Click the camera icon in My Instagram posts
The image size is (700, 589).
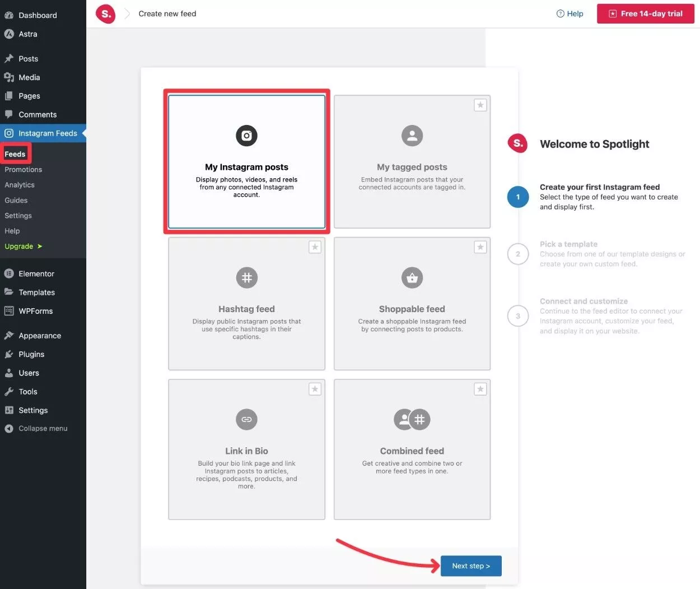pyautogui.click(x=246, y=136)
